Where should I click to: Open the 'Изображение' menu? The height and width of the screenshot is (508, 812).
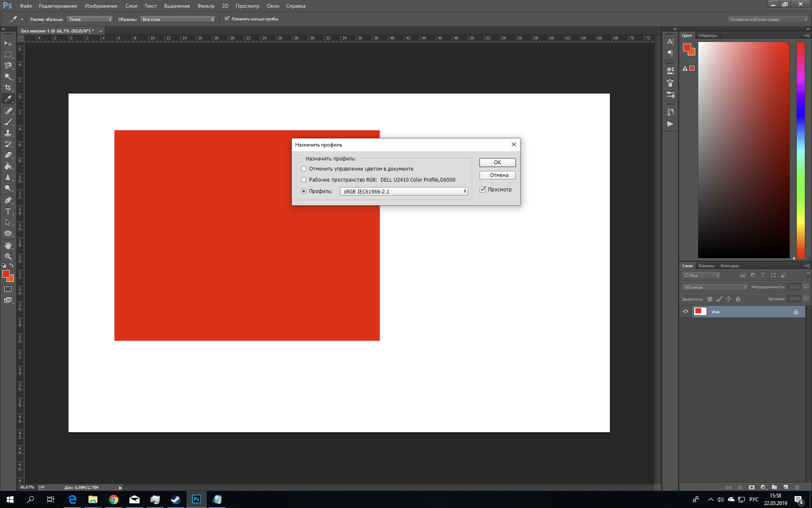pyautogui.click(x=101, y=6)
